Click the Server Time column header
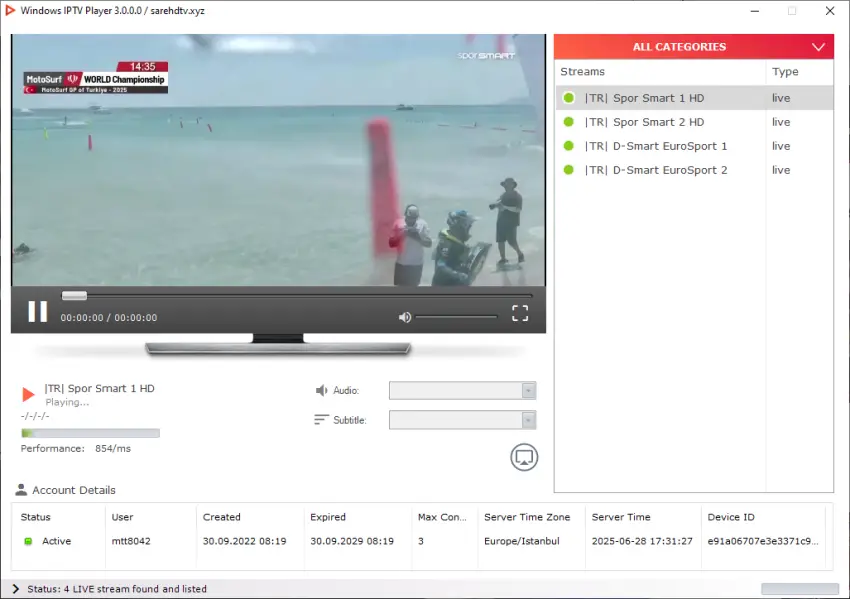The image size is (850, 599). pos(621,517)
